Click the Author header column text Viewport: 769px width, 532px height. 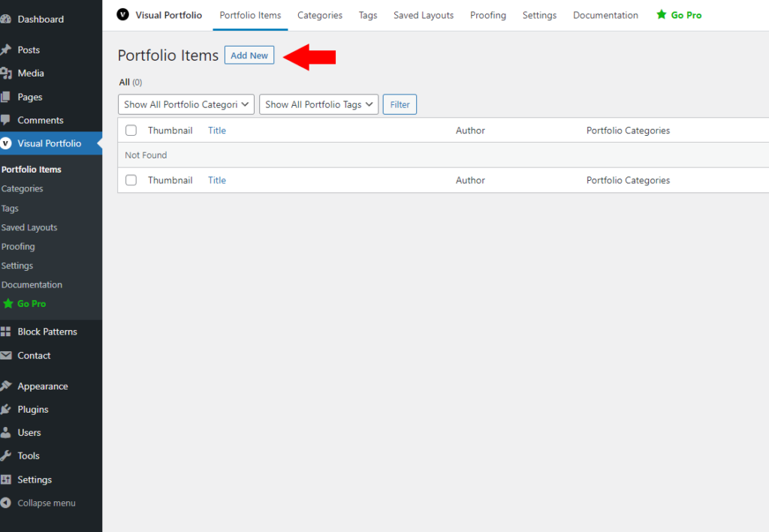point(470,131)
